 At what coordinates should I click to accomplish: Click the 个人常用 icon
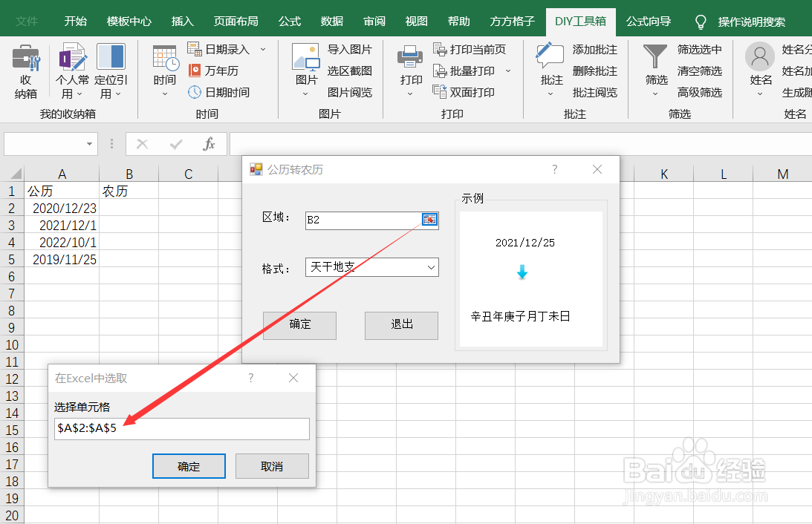click(x=73, y=57)
